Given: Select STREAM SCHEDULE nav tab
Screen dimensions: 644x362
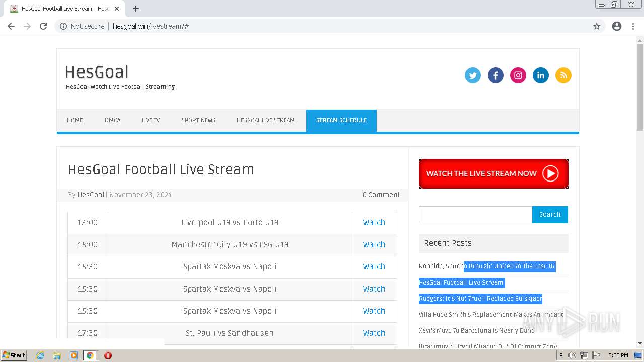Looking at the screenshot, I should click(342, 120).
